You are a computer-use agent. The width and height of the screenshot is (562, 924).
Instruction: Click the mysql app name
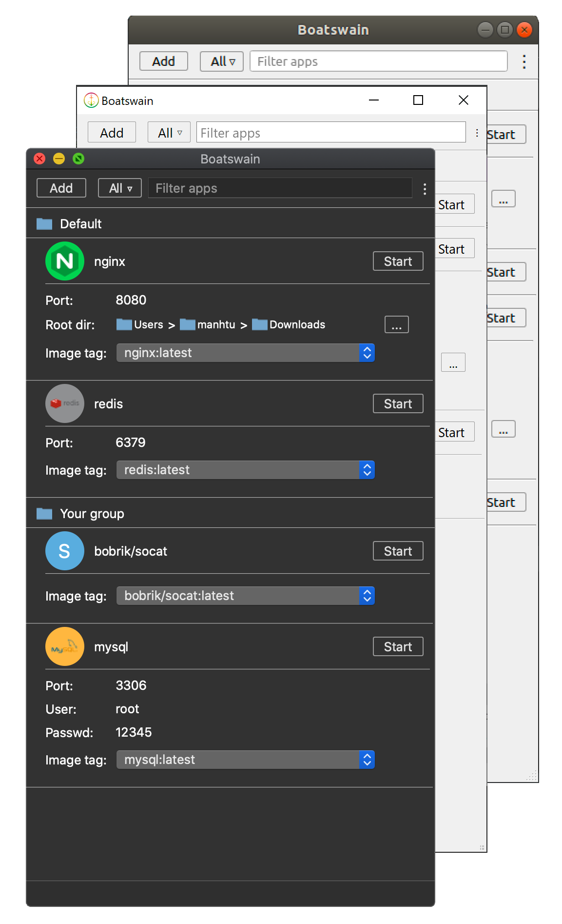click(111, 647)
